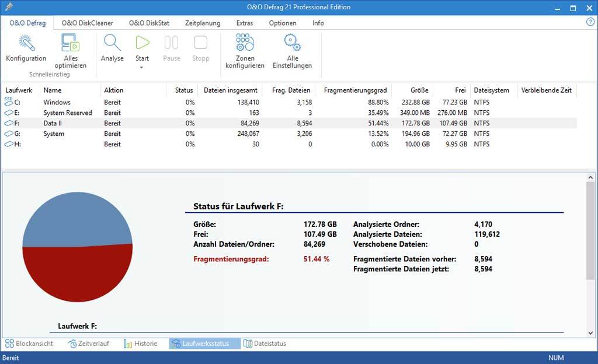This screenshot has height=364, width=598.
Task: Open the Konfiguration wizard icon
Action: pyautogui.click(x=26, y=43)
